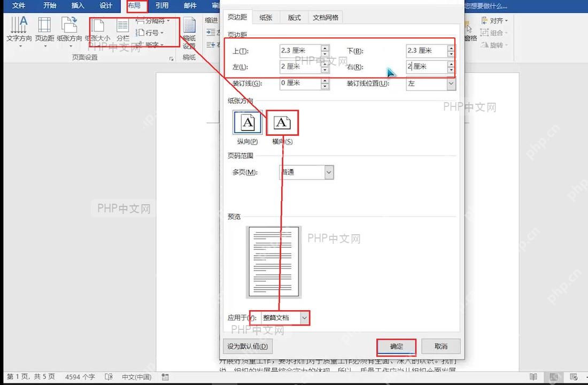Open the 页边距 margins ribbon button
This screenshot has height=385, width=588.
coord(44,32)
